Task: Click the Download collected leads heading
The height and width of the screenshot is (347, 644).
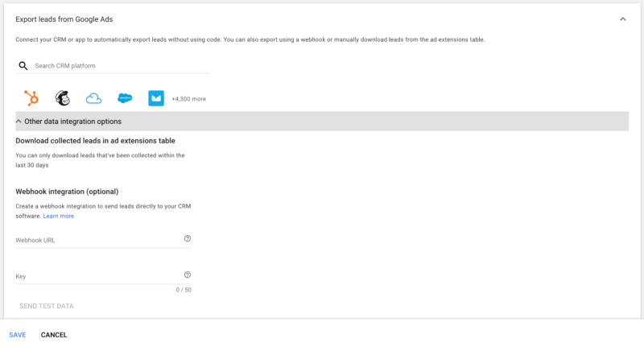Action: 96,141
